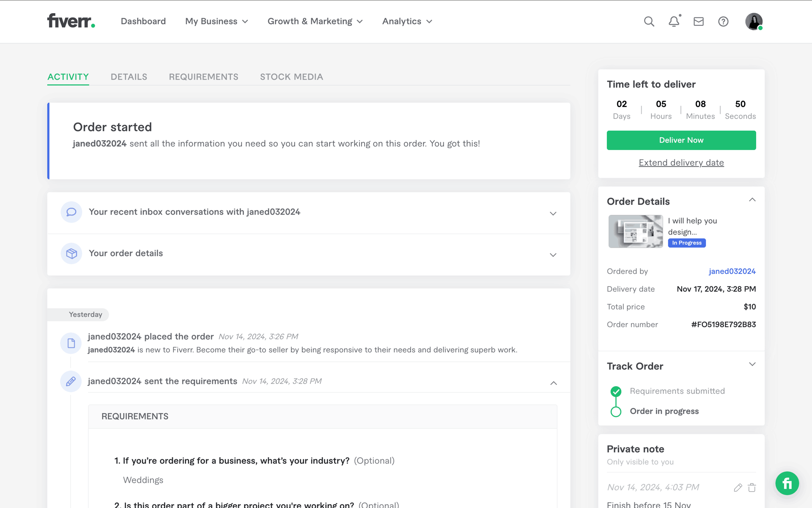Click the gig title 'I will help you design...'
Screen dimensions: 812x508
point(692,226)
